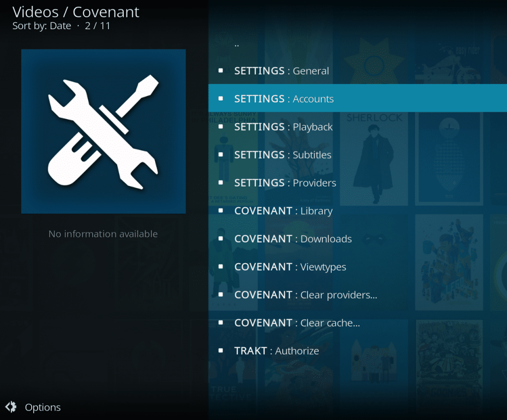Image resolution: width=507 pixels, height=420 pixels.
Task: Click the bullet icon beside COVENANT : Downloads
Action: point(221,239)
